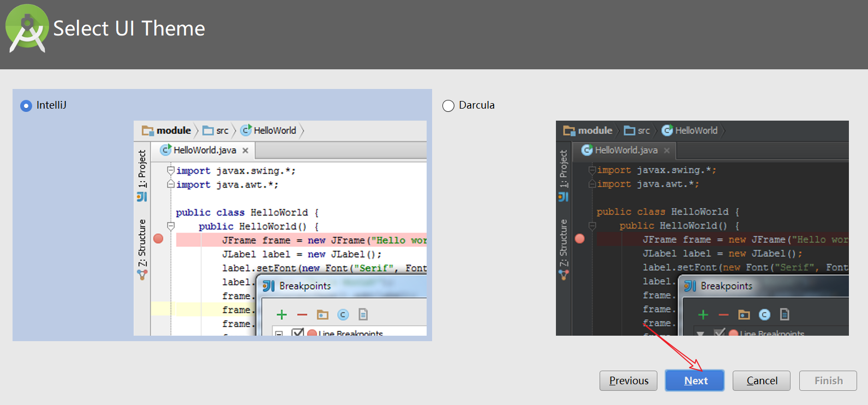Click the IntelliJ light theme preview image

coord(280,228)
